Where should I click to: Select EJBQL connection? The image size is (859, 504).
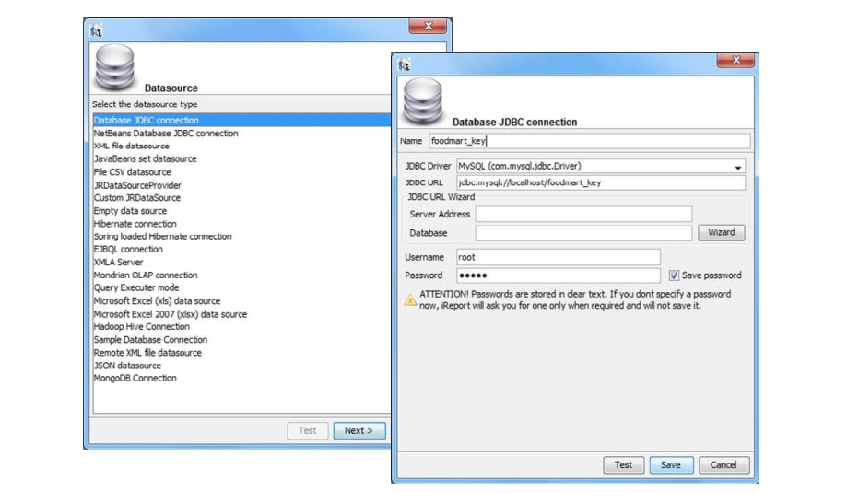tap(128, 250)
